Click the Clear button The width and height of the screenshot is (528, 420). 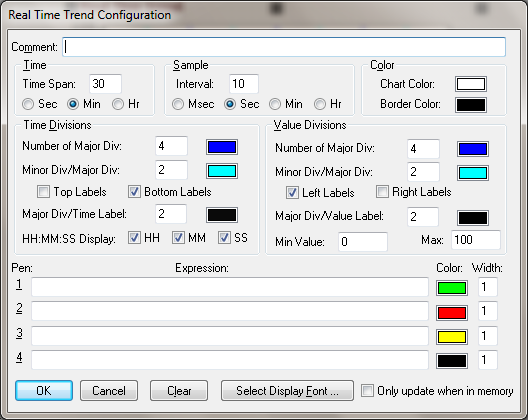[179, 391]
